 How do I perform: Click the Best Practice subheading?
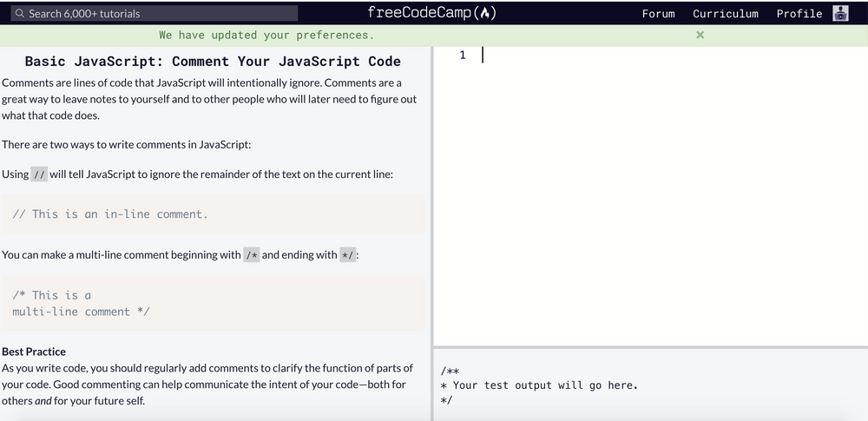pos(34,352)
